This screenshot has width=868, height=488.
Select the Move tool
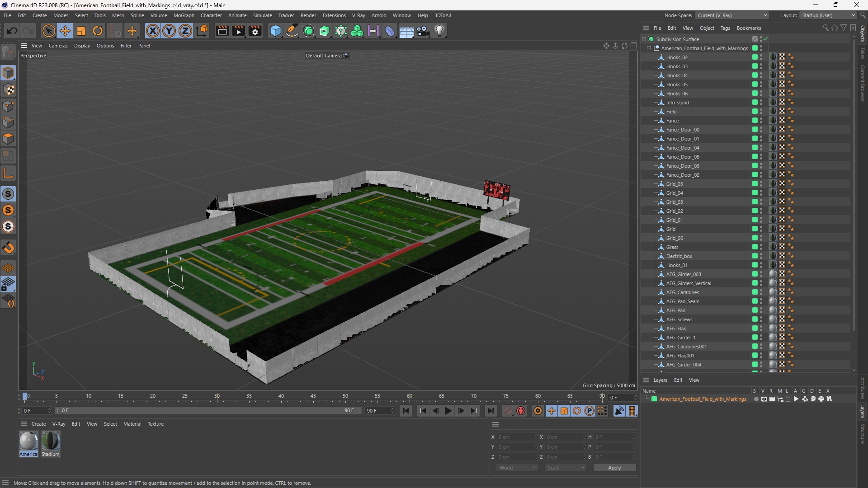(x=65, y=31)
